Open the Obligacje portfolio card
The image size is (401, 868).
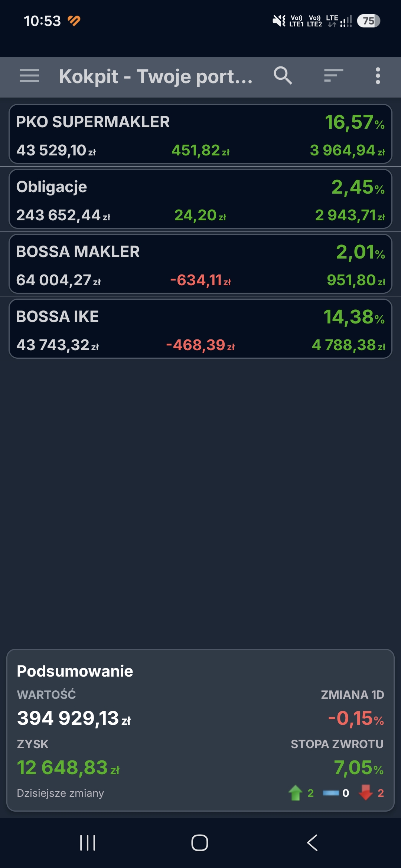200,199
